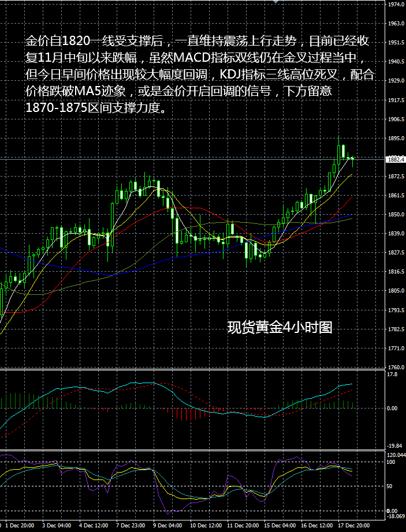Click price scale value 1771.0
406x532 pixels.
click(396, 348)
